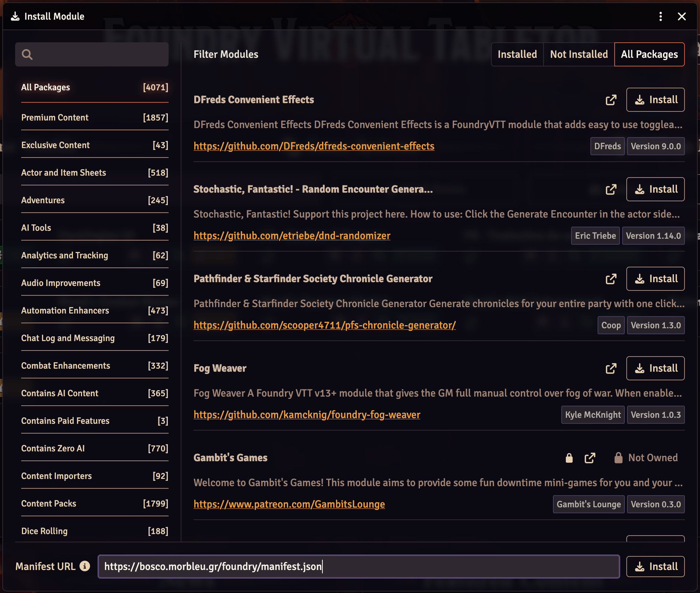
Task: Install Pathfinder & Starfinder Society Chronicle Generator
Action: pos(655,279)
